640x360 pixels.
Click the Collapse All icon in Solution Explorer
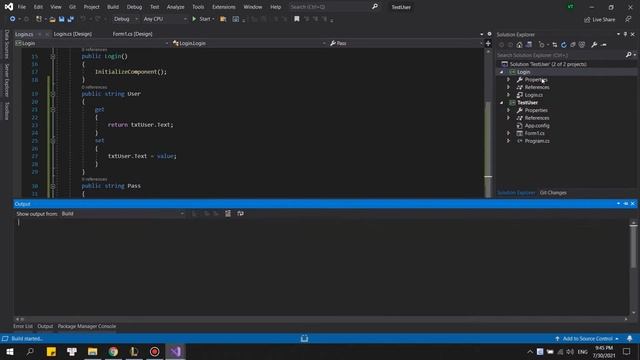pos(573,44)
